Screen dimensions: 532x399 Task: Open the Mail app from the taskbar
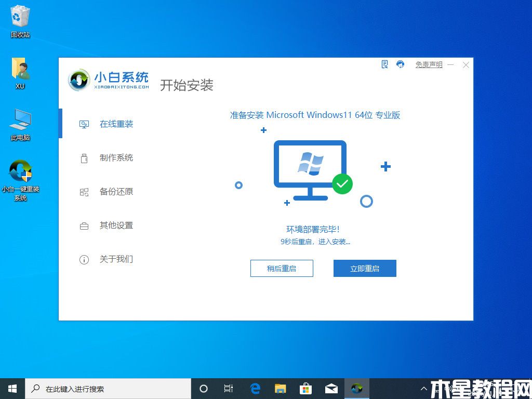331,389
